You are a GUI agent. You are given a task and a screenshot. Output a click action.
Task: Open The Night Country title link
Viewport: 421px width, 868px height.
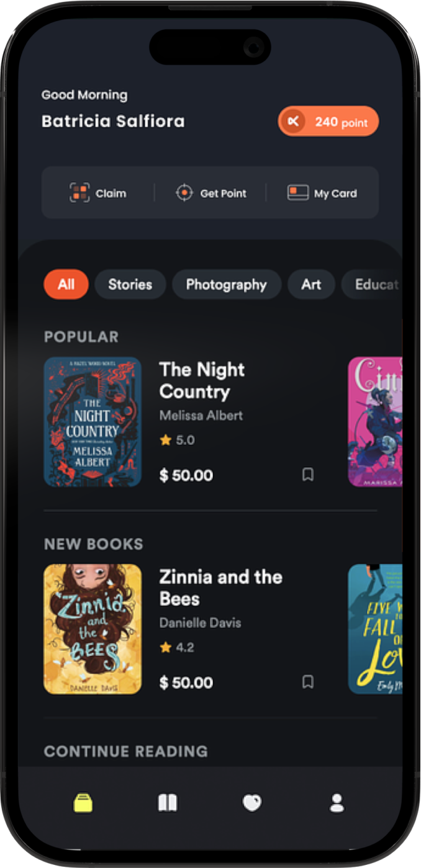tap(202, 380)
